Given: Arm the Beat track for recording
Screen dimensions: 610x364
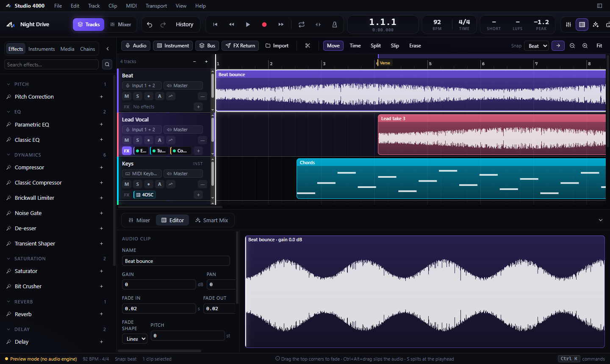Looking at the screenshot, I should point(149,96).
